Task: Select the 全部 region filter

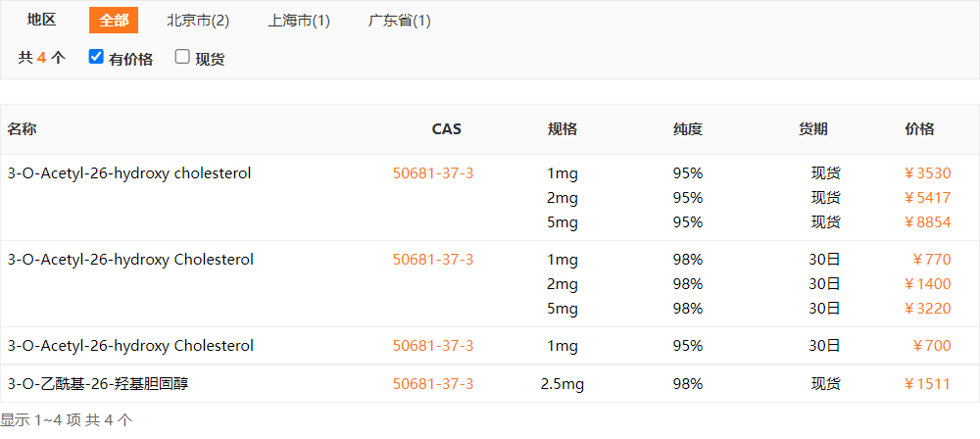Action: coord(114,21)
